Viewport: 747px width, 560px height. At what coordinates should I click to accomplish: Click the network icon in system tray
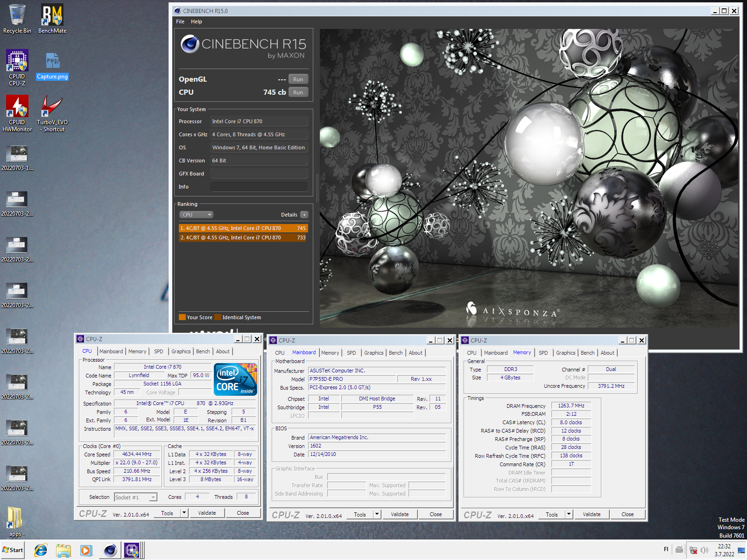coord(693,550)
